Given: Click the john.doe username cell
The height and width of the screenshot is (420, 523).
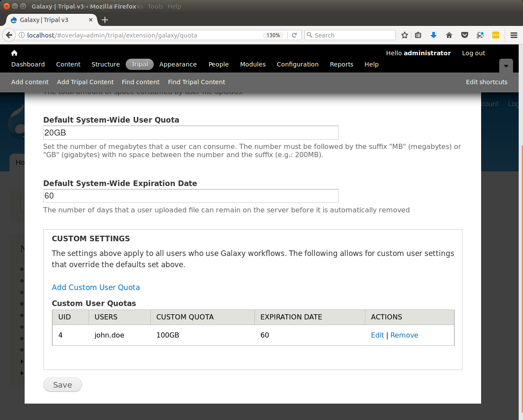Looking at the screenshot, I should click(x=109, y=335).
